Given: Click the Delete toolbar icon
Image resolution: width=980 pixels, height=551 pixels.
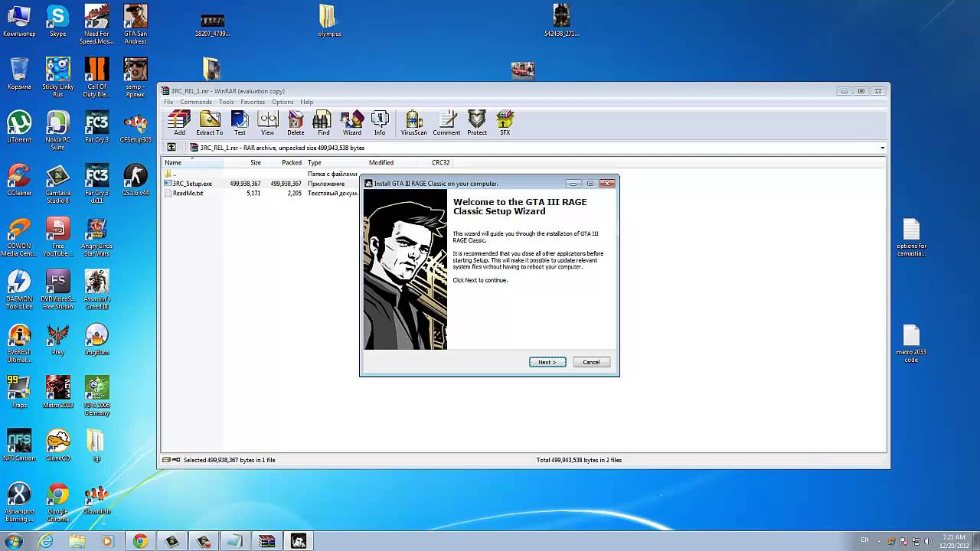Looking at the screenshot, I should (x=296, y=122).
